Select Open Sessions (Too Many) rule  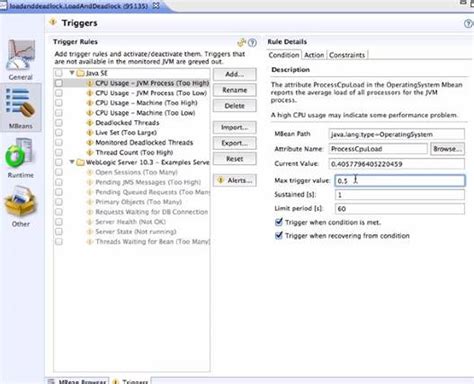[x=136, y=172]
